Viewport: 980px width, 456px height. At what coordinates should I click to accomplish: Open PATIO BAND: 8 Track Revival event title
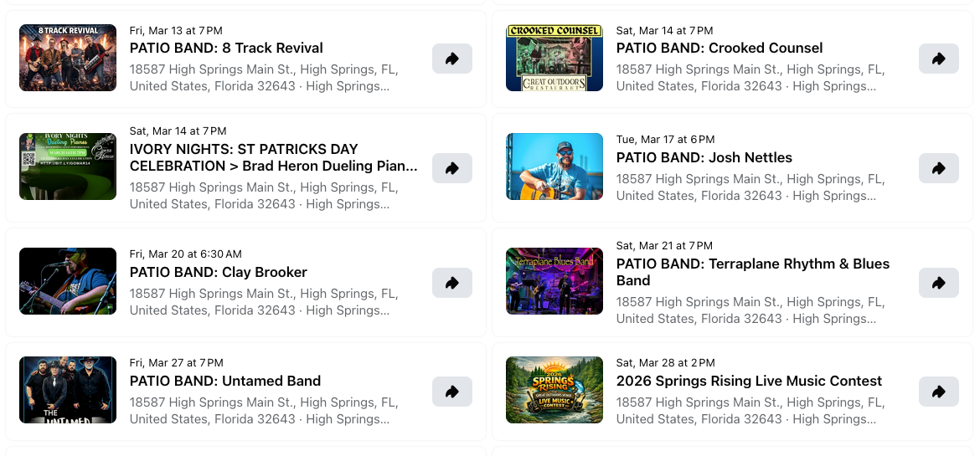point(226,49)
